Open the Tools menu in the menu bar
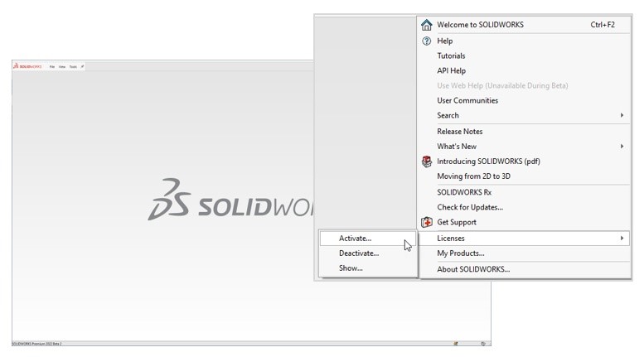Viewport: 644px width, 357px height. pos(73,66)
